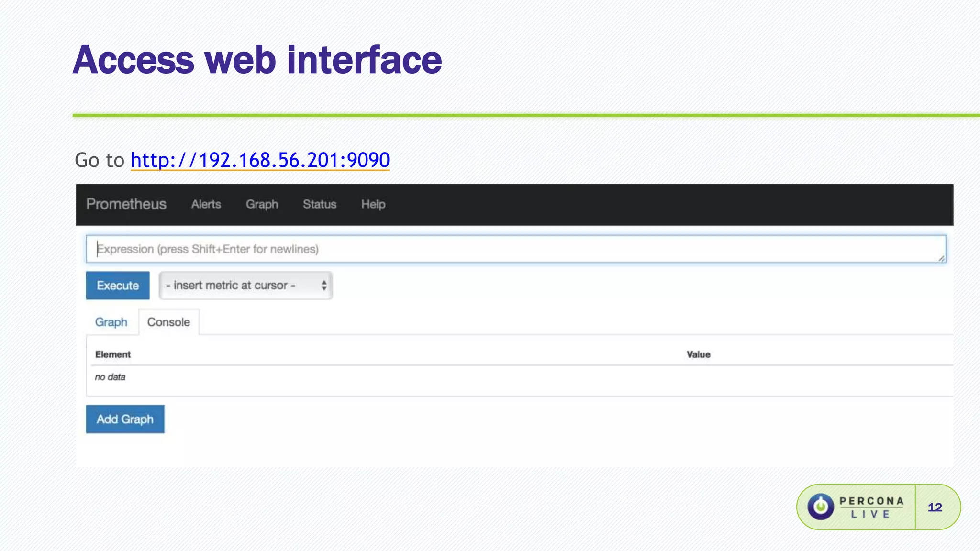This screenshot has width=980, height=551.
Task: Click the PERCONA LIVE text logo
Action: (871, 507)
